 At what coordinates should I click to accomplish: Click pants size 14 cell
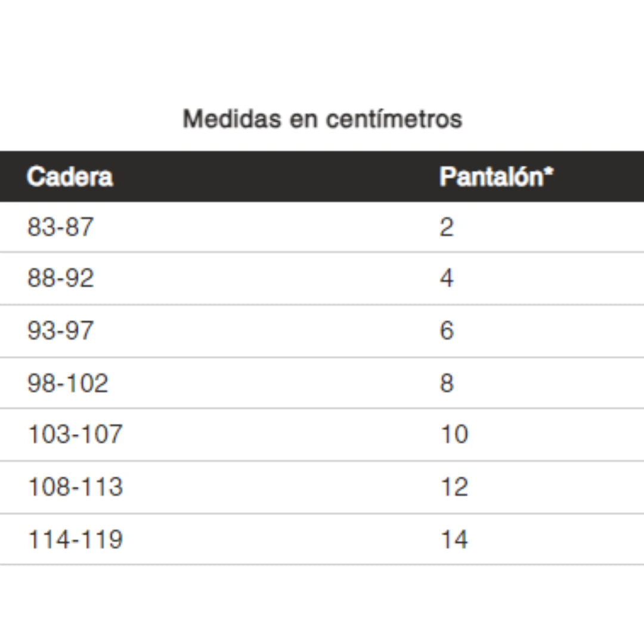click(x=454, y=539)
